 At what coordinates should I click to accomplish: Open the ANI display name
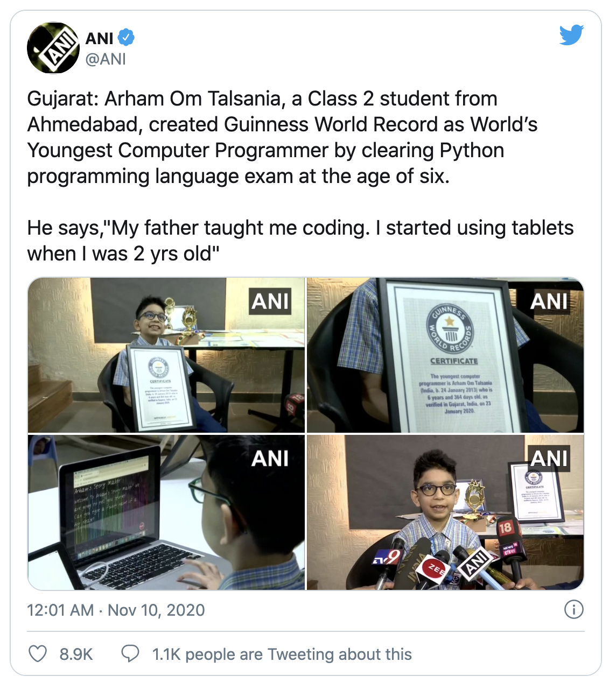tap(100, 38)
